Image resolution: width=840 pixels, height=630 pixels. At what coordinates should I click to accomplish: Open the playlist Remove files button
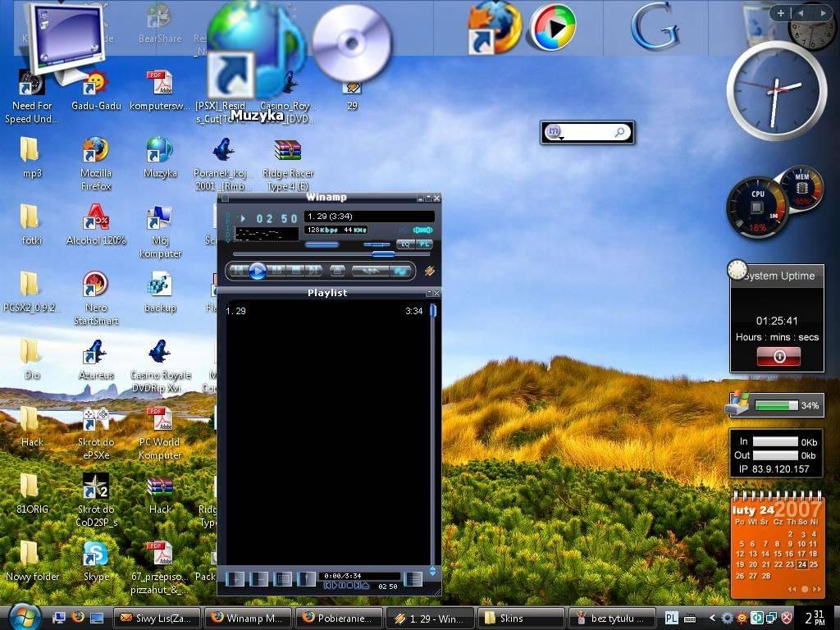point(258,578)
